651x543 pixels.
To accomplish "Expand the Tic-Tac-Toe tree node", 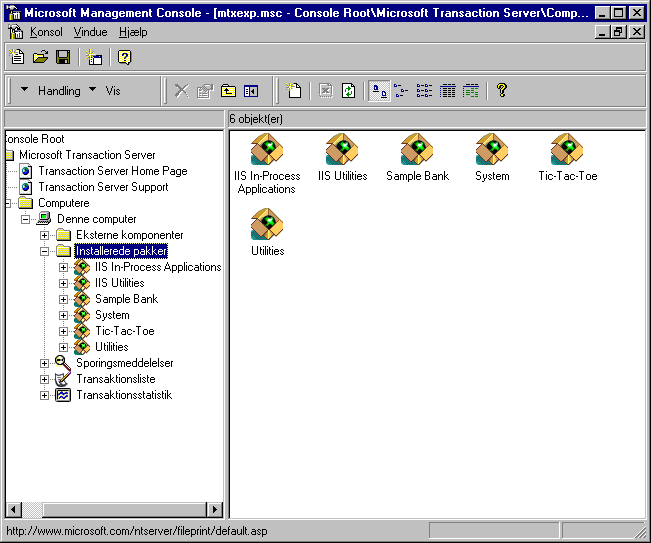I will (x=63, y=331).
